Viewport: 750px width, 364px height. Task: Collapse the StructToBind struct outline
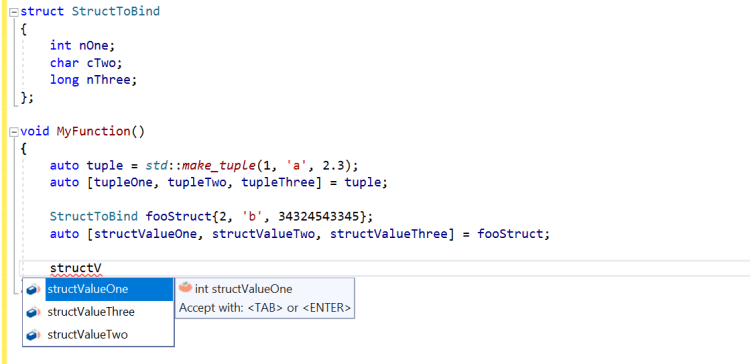coord(13,12)
